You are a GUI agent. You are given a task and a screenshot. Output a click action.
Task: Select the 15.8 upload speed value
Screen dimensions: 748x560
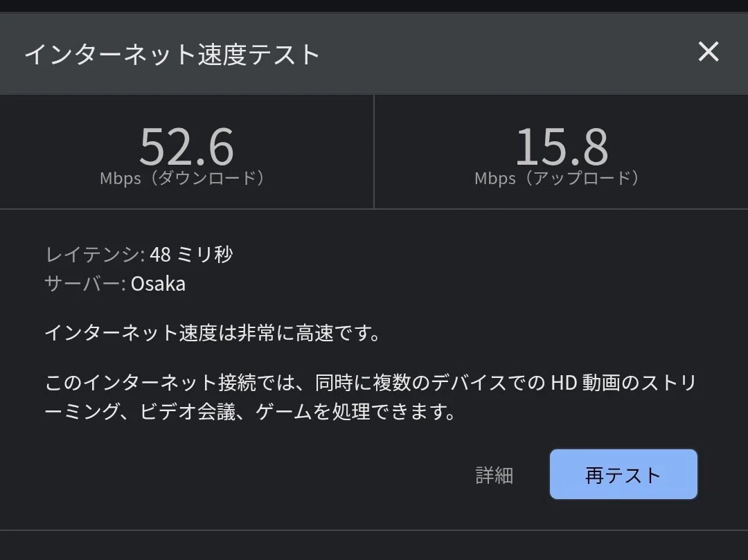562,146
